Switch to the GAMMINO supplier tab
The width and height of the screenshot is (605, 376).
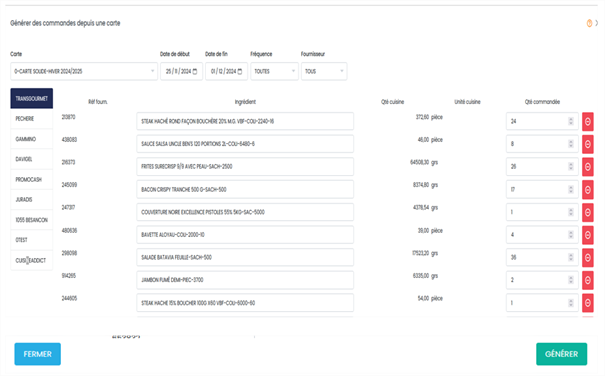32,139
